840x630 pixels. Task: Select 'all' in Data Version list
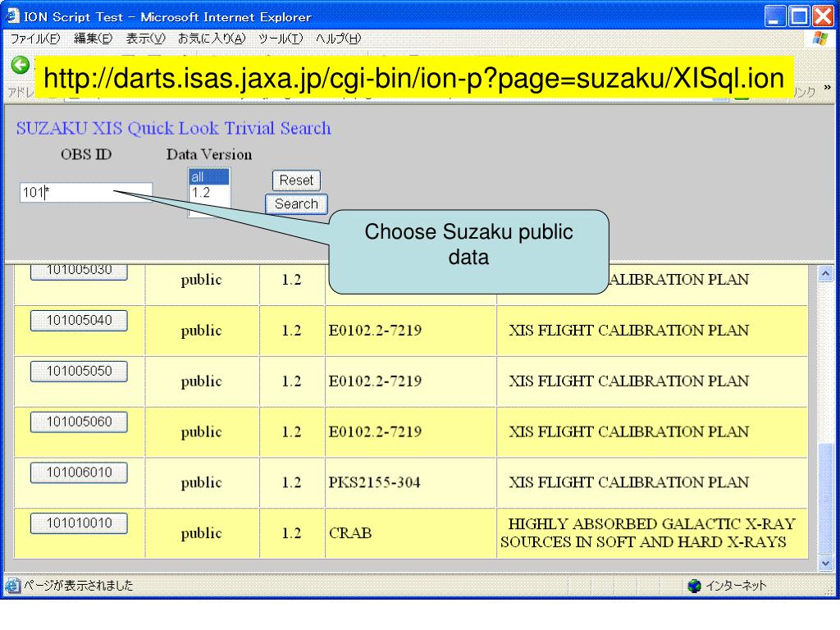point(209,177)
